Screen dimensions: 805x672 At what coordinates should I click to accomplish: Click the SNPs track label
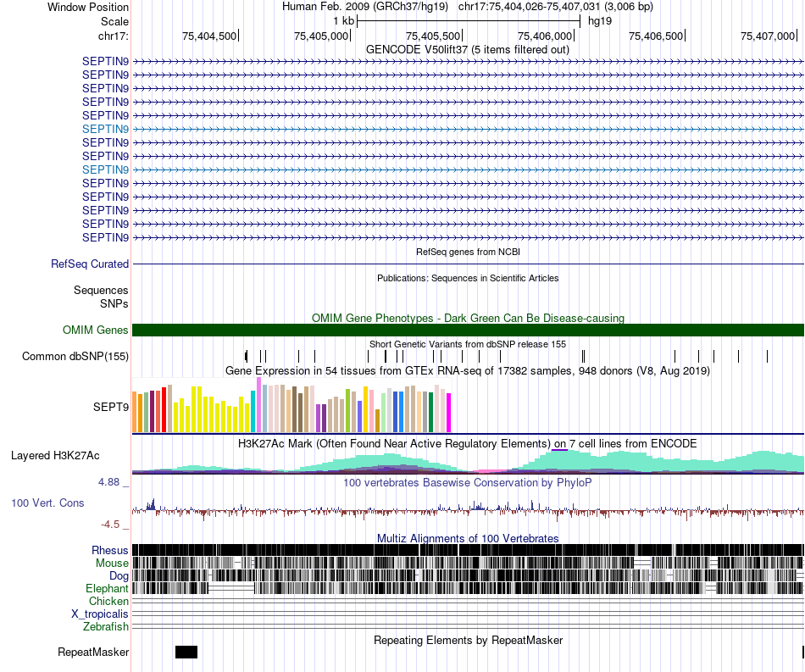click(x=114, y=303)
